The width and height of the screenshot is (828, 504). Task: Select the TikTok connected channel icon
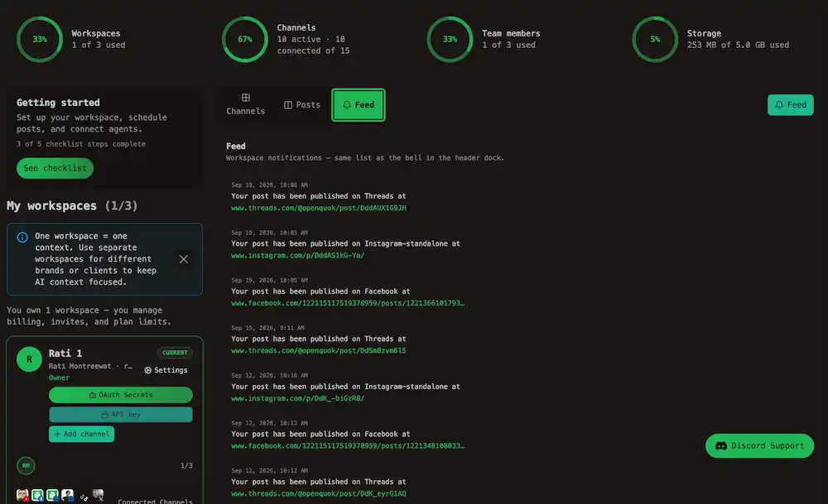point(84,496)
